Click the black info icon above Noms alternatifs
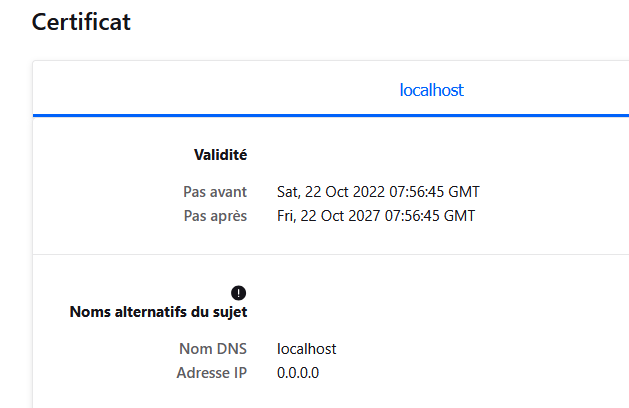This screenshot has height=408, width=629. pos(238,292)
